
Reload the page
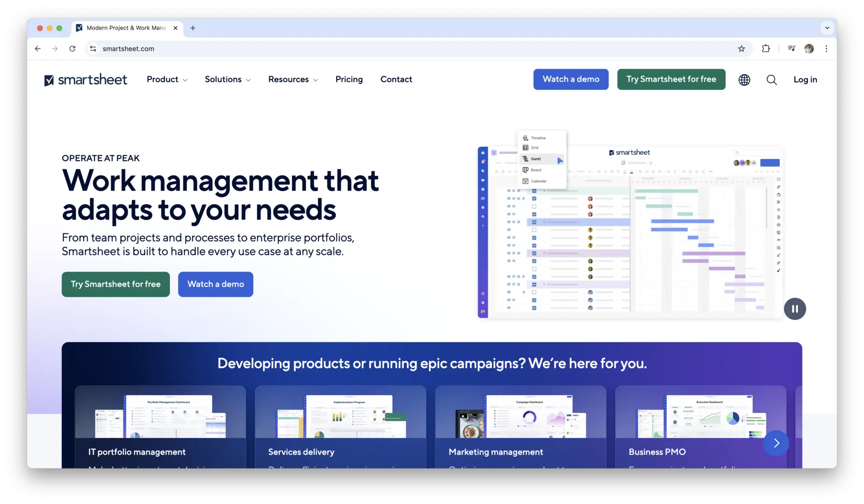click(72, 49)
